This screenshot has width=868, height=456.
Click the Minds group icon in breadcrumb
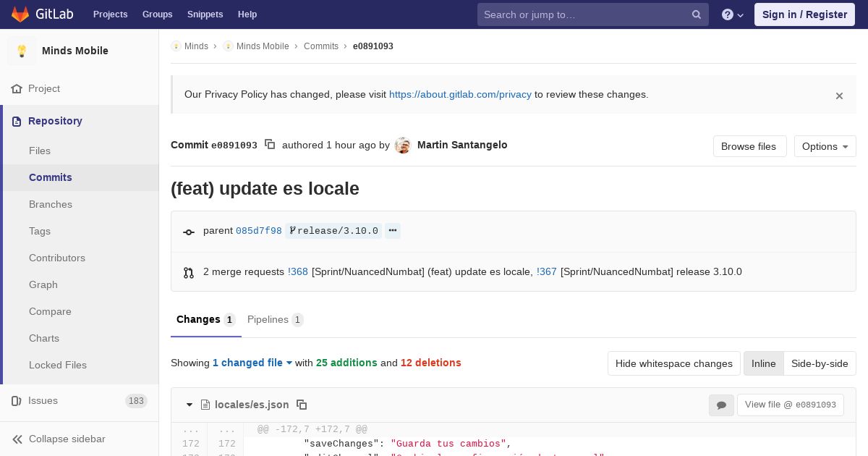click(176, 46)
